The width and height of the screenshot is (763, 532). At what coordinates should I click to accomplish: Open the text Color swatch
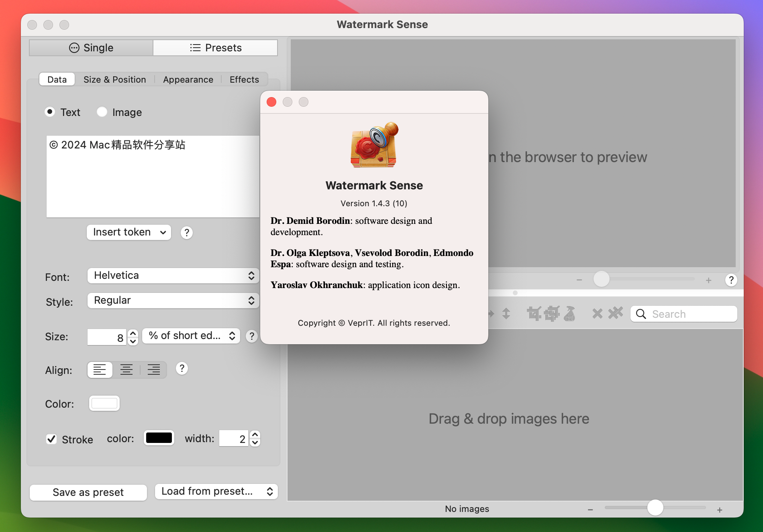click(104, 403)
